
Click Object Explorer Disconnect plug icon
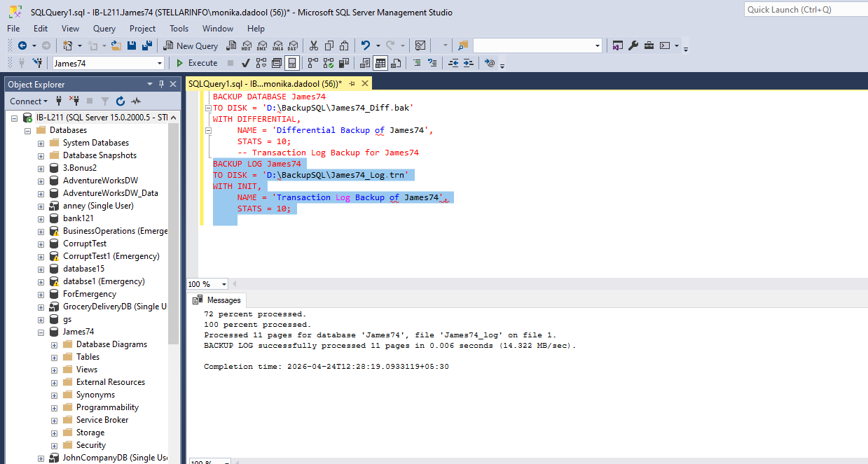[x=74, y=101]
